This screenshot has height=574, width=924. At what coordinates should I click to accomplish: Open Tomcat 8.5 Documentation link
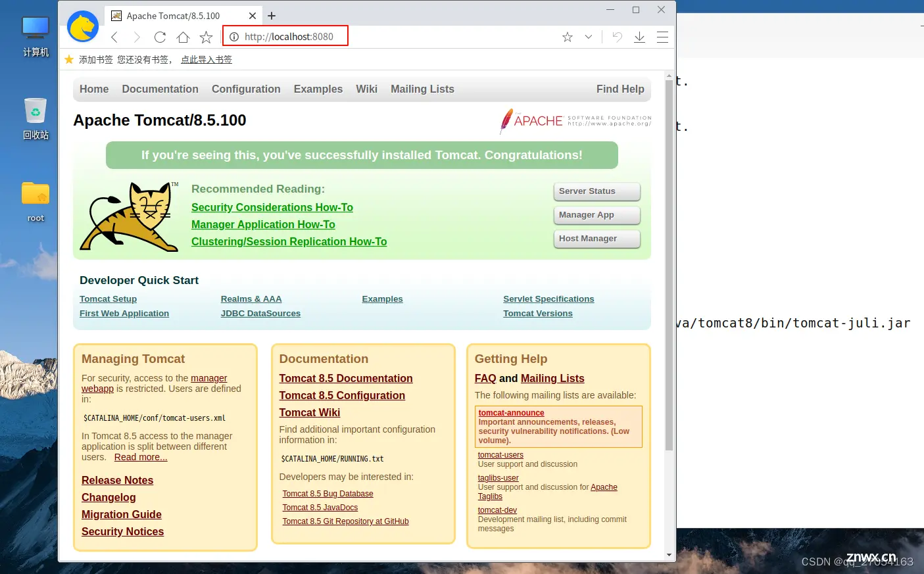pyautogui.click(x=346, y=378)
